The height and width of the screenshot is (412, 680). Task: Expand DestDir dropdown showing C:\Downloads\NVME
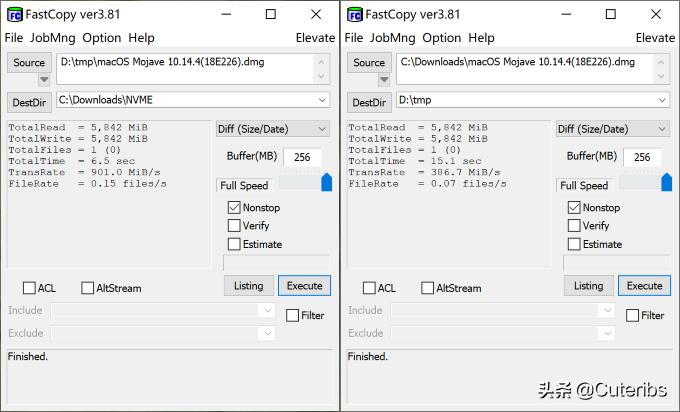tap(322, 100)
